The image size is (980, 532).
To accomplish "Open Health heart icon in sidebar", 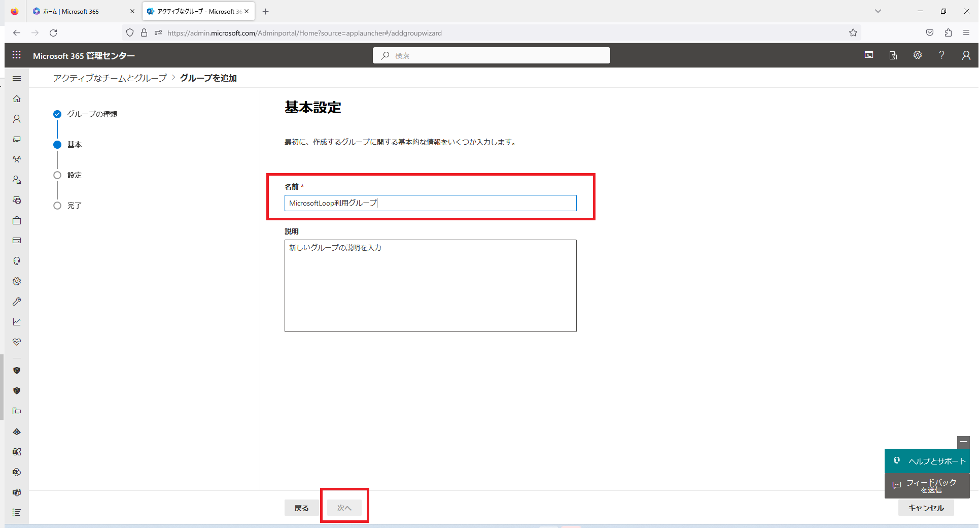I will tap(17, 342).
